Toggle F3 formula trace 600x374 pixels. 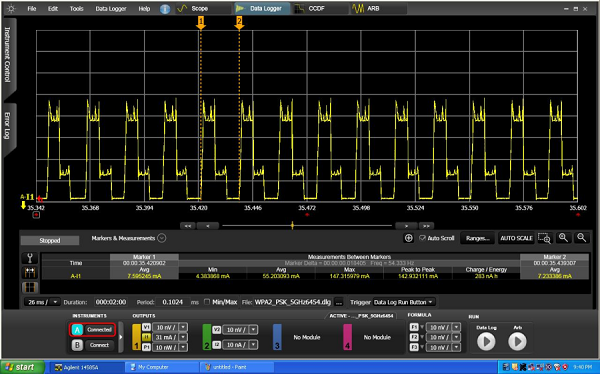tap(414, 347)
